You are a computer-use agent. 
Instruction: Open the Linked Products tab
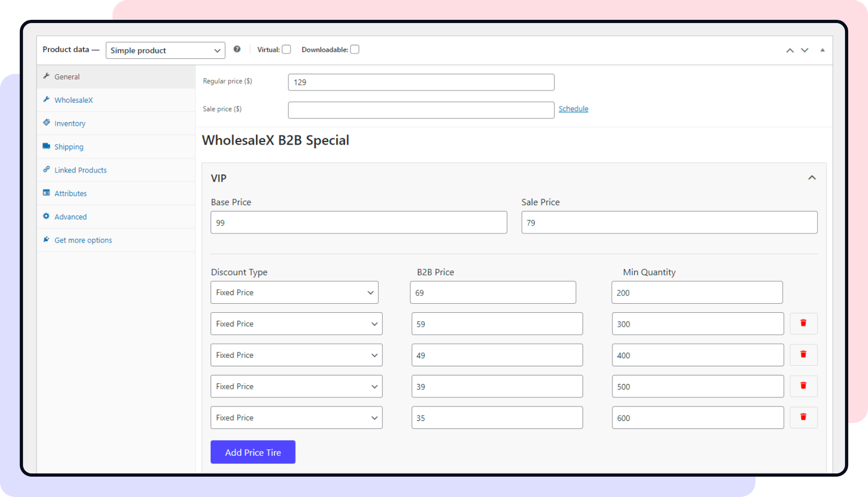click(80, 170)
